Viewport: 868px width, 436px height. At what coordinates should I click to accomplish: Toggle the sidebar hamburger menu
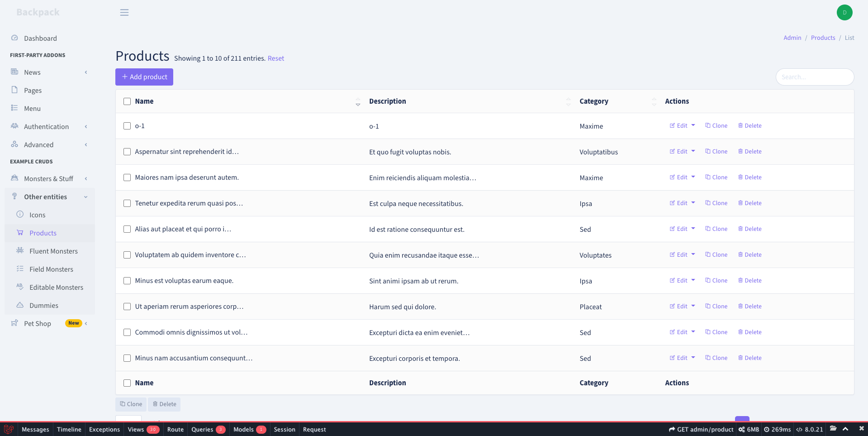pyautogui.click(x=124, y=13)
